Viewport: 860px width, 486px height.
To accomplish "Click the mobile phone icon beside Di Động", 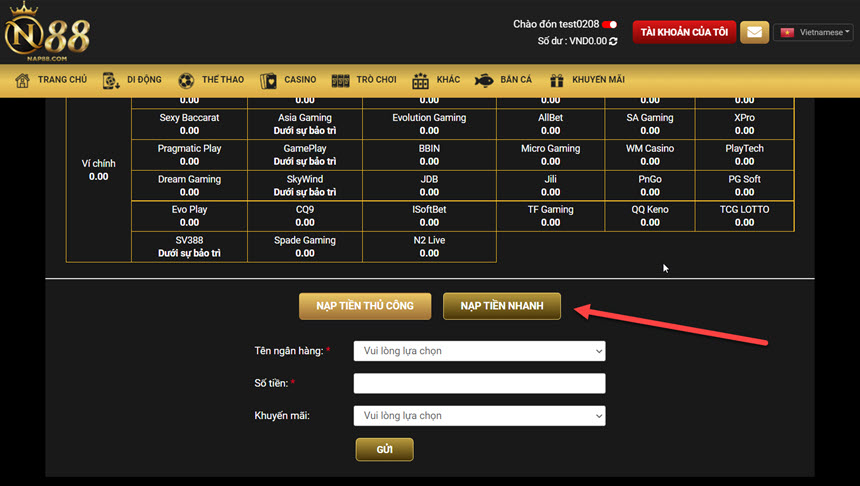I will tap(111, 80).
